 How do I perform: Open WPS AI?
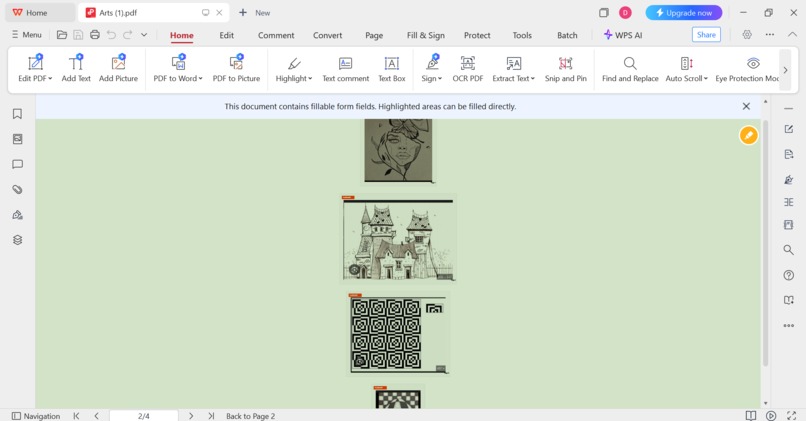tap(622, 35)
